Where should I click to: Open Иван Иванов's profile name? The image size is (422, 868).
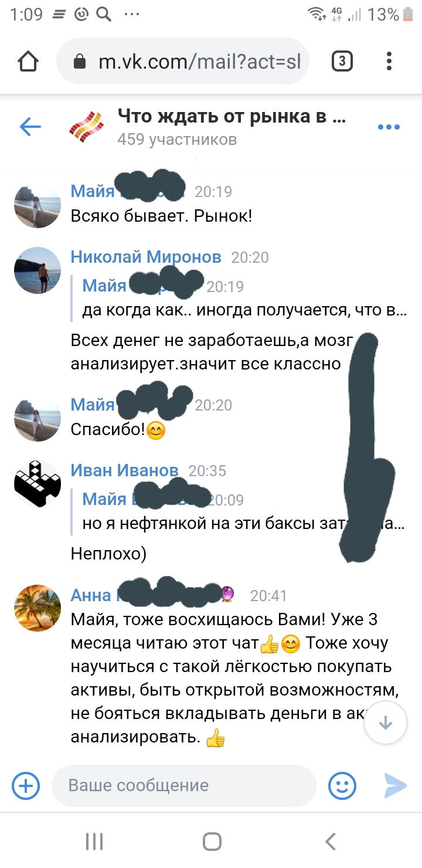click(x=124, y=470)
